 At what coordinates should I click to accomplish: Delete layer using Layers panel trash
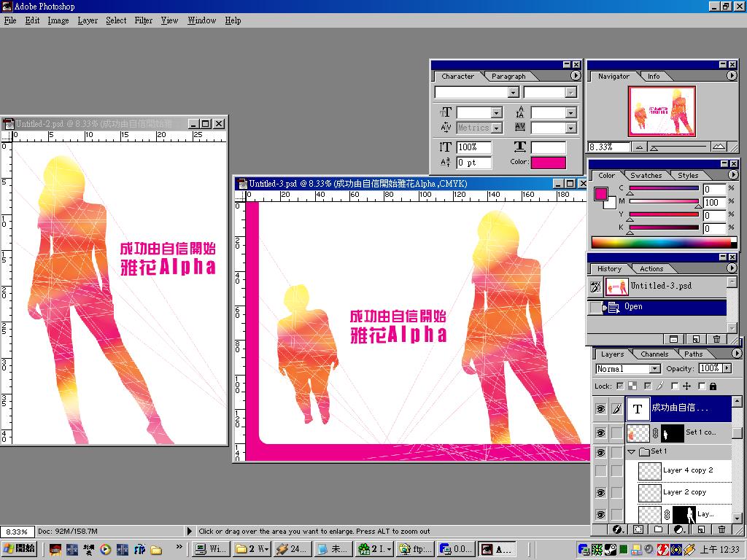click(721, 529)
